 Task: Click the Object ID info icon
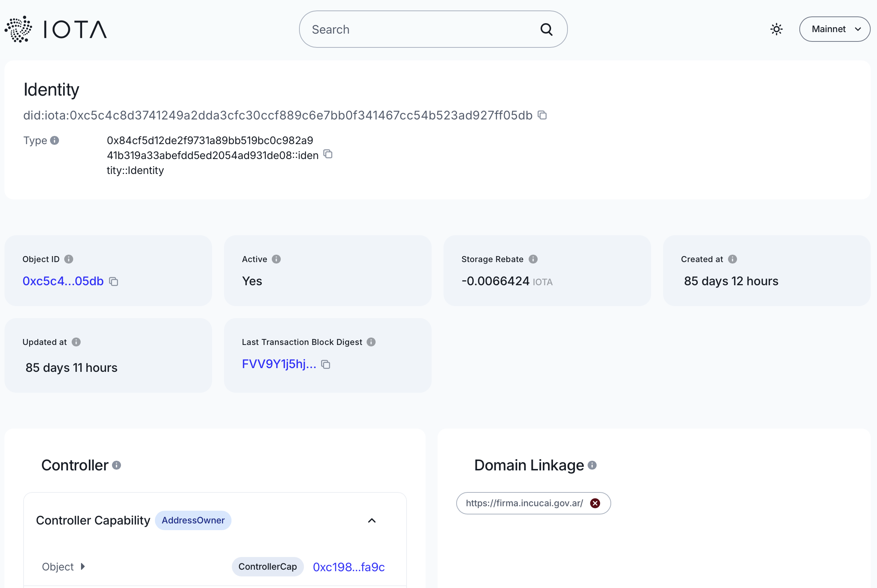pos(69,259)
